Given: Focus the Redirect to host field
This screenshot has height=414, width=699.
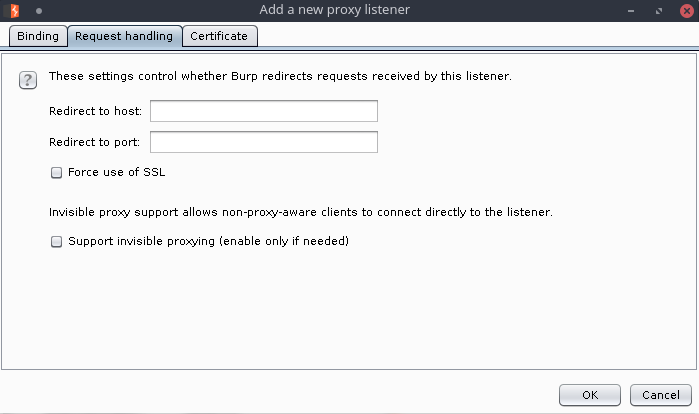Looking at the screenshot, I should click(264, 111).
